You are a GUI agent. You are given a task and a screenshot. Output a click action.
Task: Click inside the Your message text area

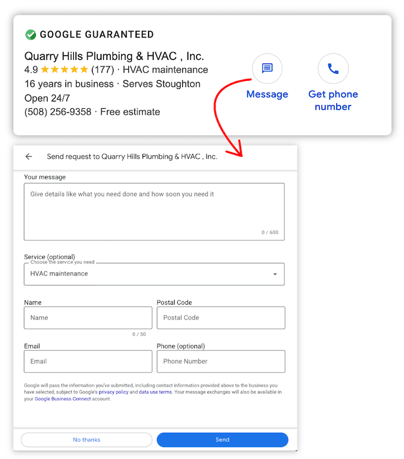[154, 212]
